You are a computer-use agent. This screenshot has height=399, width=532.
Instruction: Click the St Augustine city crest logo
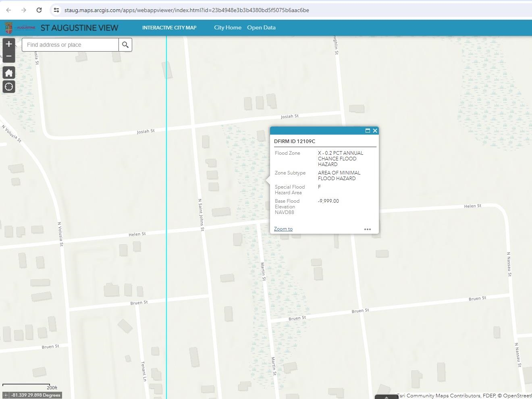(x=8, y=28)
